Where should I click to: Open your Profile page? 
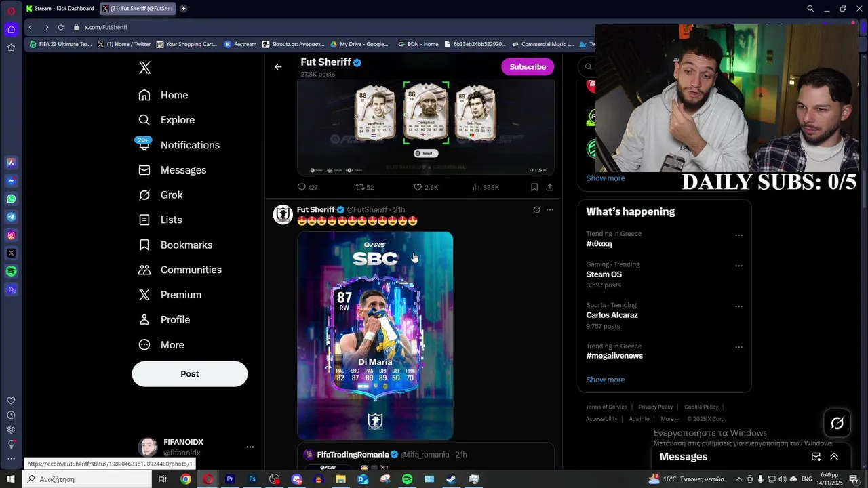click(163, 320)
